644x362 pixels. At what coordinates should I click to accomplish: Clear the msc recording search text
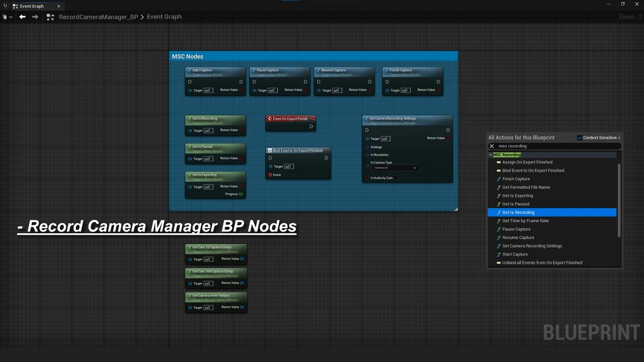coord(492,146)
